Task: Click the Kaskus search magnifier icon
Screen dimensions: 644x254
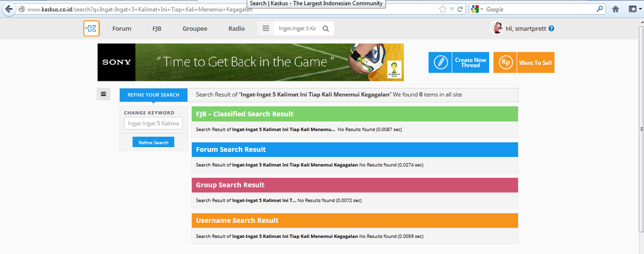Action: [x=326, y=29]
